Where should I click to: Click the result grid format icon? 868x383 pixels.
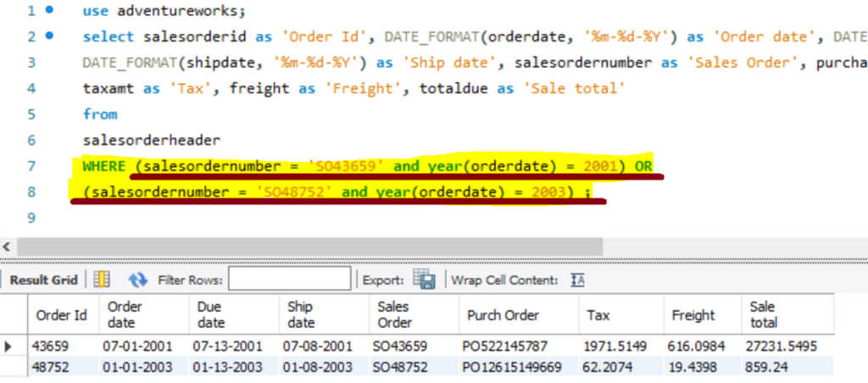tap(102, 280)
